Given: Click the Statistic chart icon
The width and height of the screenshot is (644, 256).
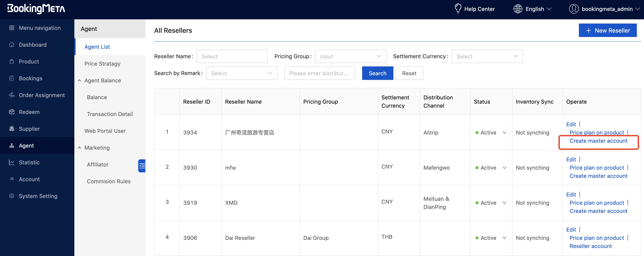Looking at the screenshot, I should pyautogui.click(x=12, y=162).
